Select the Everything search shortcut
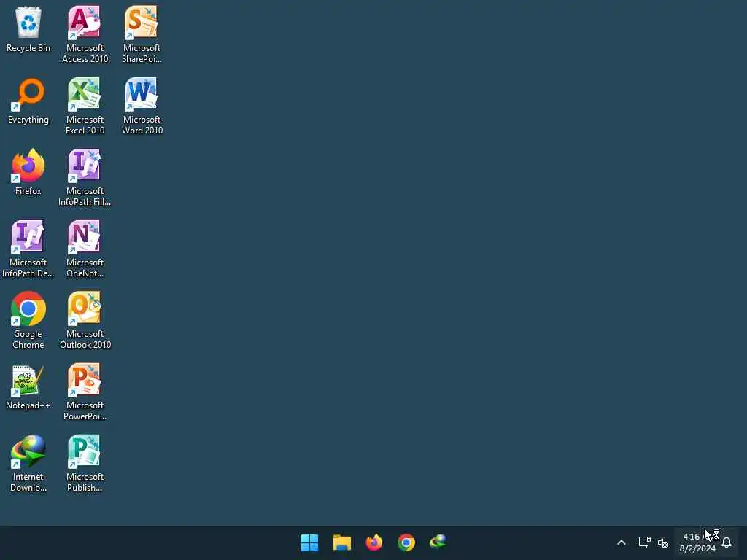Viewport: 747px width, 560px height. [28, 101]
